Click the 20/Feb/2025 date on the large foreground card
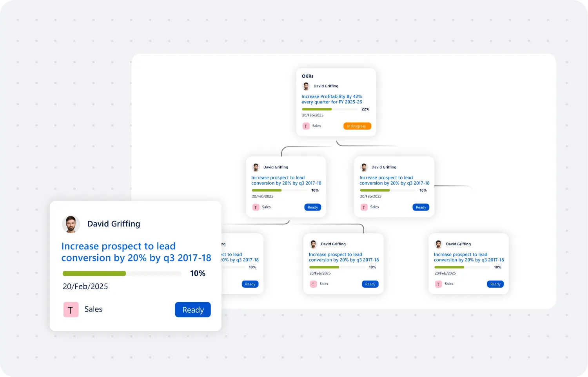 point(85,286)
